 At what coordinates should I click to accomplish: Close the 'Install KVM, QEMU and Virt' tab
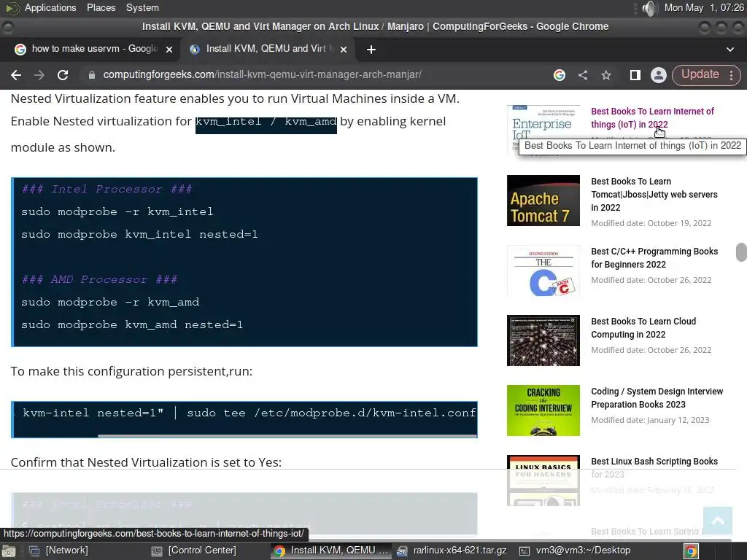(344, 49)
